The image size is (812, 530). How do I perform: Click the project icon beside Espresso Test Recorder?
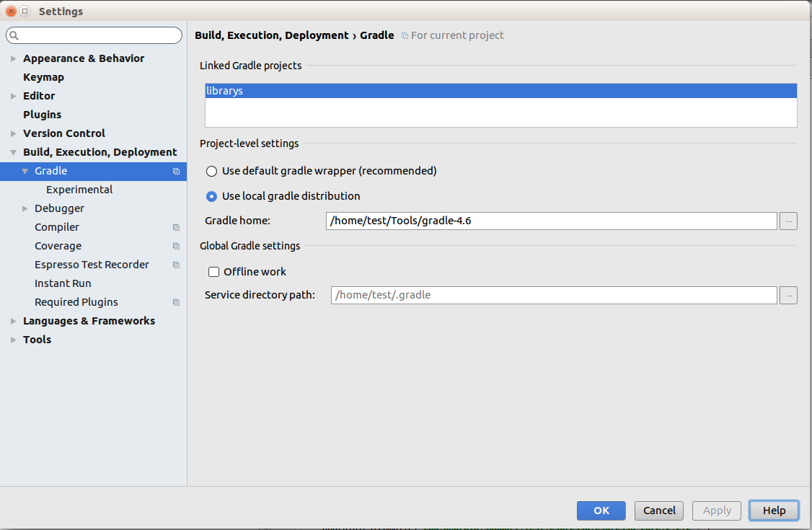click(x=176, y=265)
